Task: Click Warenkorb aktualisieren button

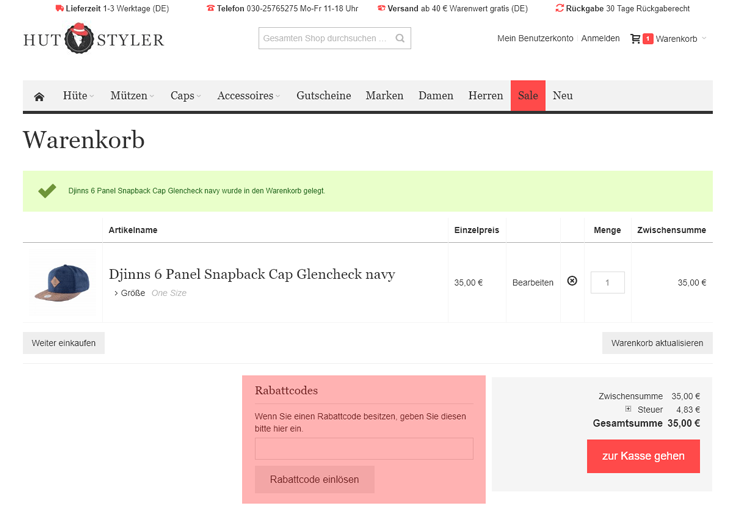Action: (x=657, y=343)
